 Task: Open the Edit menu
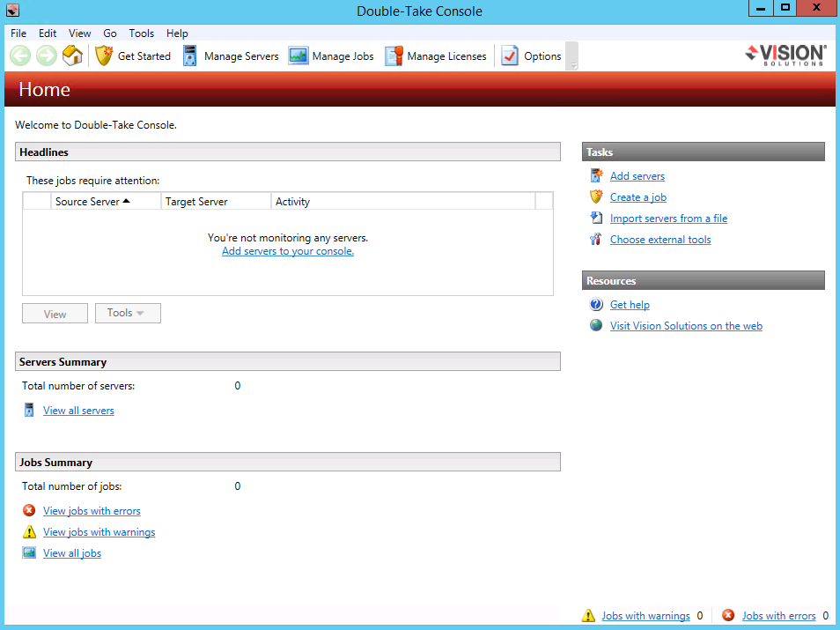pos(48,33)
